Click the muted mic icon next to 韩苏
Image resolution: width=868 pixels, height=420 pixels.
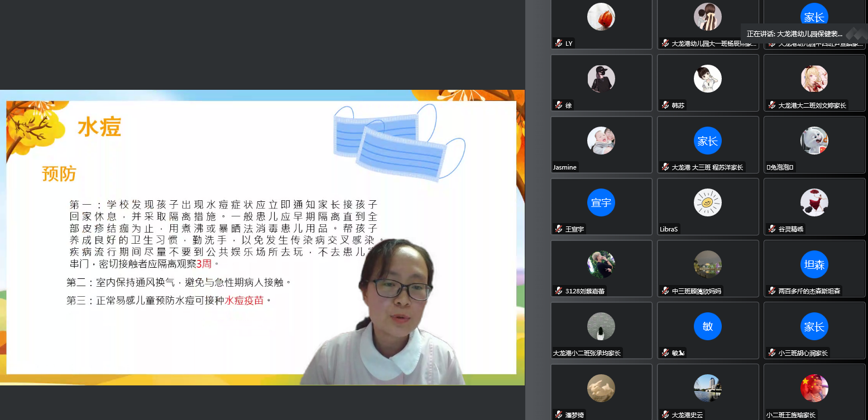[665, 105]
